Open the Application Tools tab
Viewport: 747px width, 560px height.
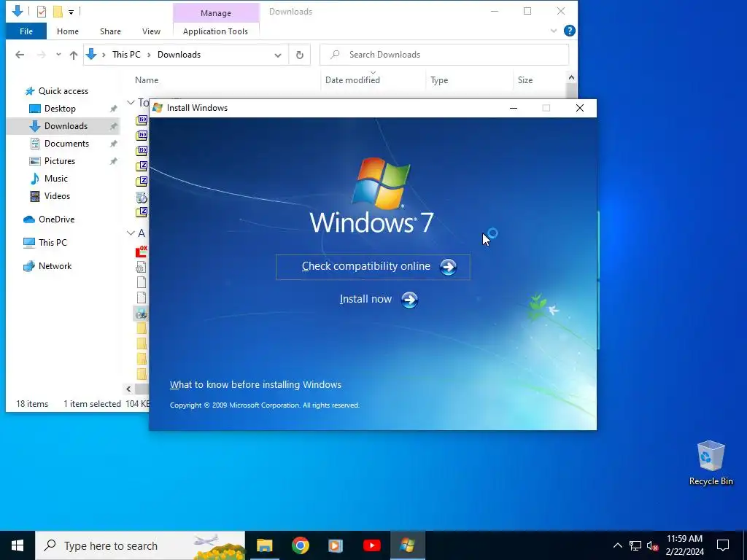pos(215,31)
